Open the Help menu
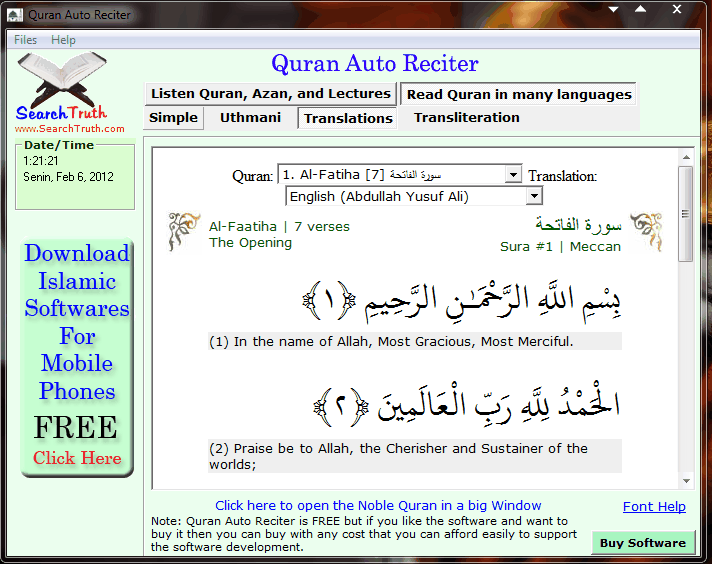The height and width of the screenshot is (564, 712). click(x=63, y=40)
